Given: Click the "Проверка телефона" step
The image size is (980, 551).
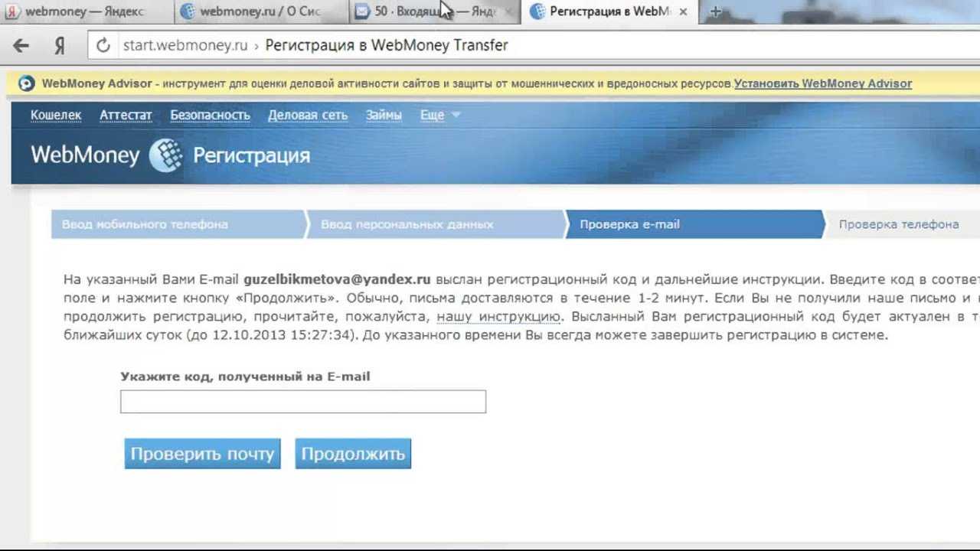Looking at the screenshot, I should pyautogui.click(x=902, y=224).
